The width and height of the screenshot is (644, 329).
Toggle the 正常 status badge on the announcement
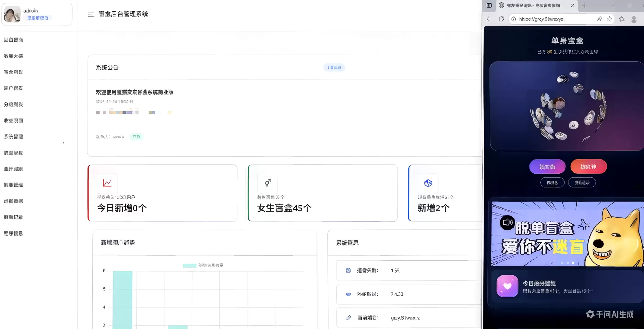click(136, 137)
